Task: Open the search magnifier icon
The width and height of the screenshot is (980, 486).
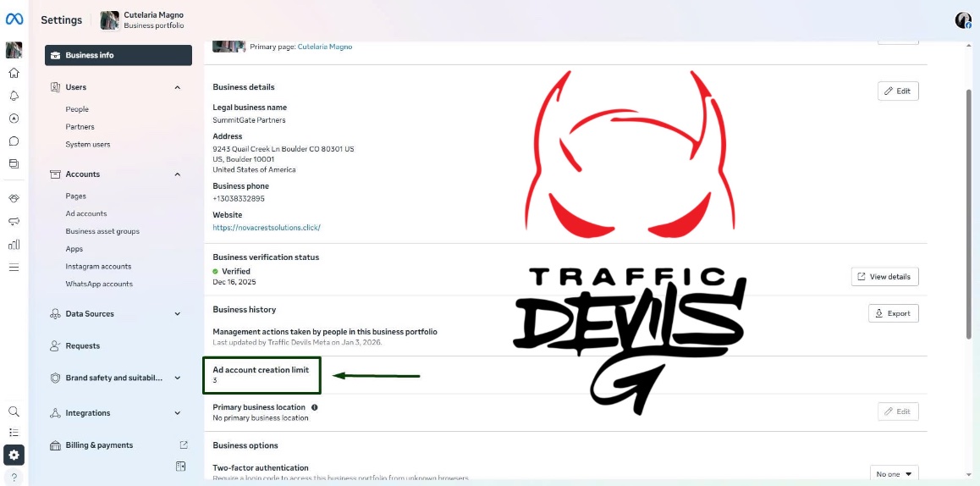Action: (14, 411)
